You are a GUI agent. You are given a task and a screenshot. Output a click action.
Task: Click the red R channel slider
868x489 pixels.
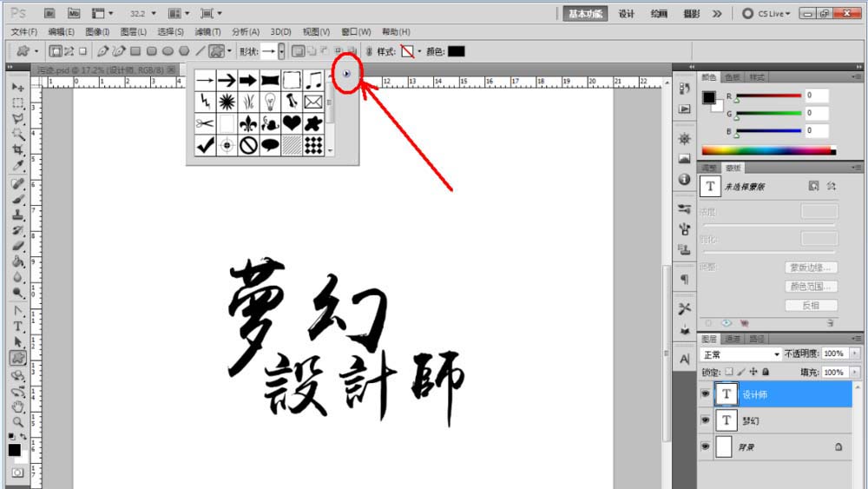pos(768,96)
